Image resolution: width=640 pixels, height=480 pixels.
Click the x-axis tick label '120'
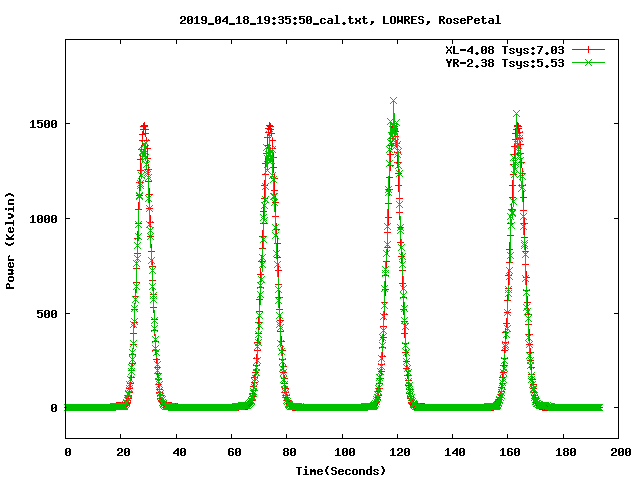[x=400, y=452]
